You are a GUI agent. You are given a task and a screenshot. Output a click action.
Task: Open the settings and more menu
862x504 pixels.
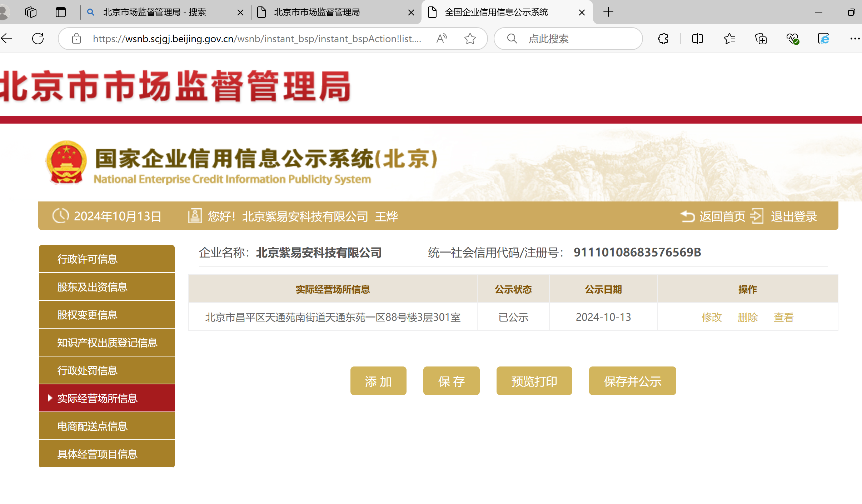pos(855,38)
